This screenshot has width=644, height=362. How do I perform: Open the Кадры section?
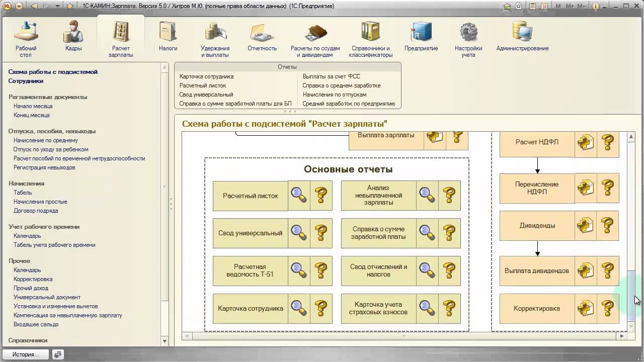(73, 36)
